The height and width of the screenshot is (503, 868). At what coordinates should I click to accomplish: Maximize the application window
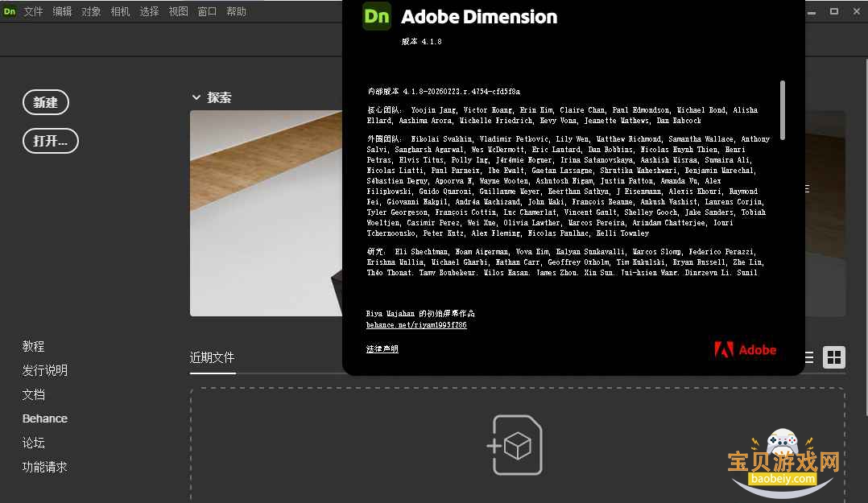[833, 11]
